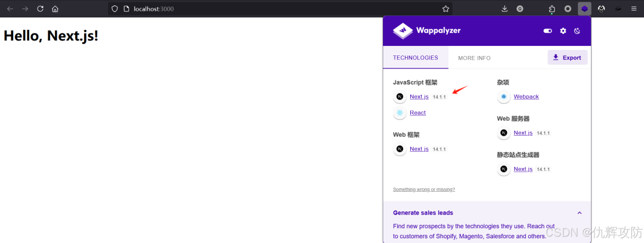
Task: Click the '杂项' category label
Action: (503, 83)
